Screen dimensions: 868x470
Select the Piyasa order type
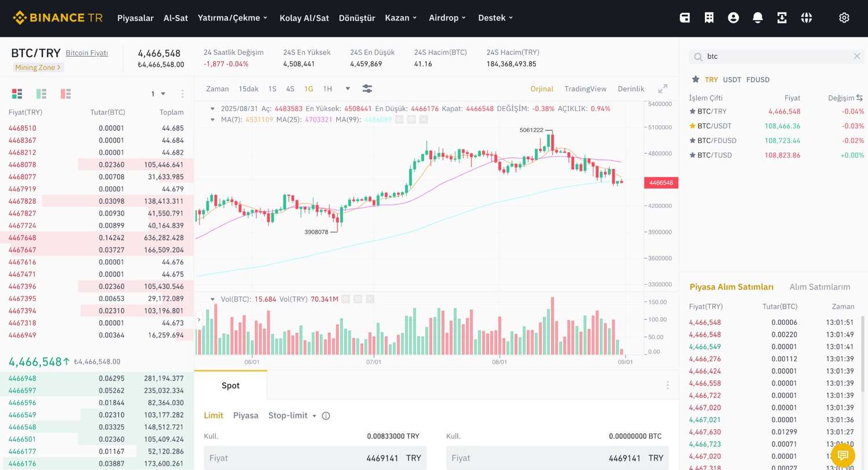coord(245,416)
